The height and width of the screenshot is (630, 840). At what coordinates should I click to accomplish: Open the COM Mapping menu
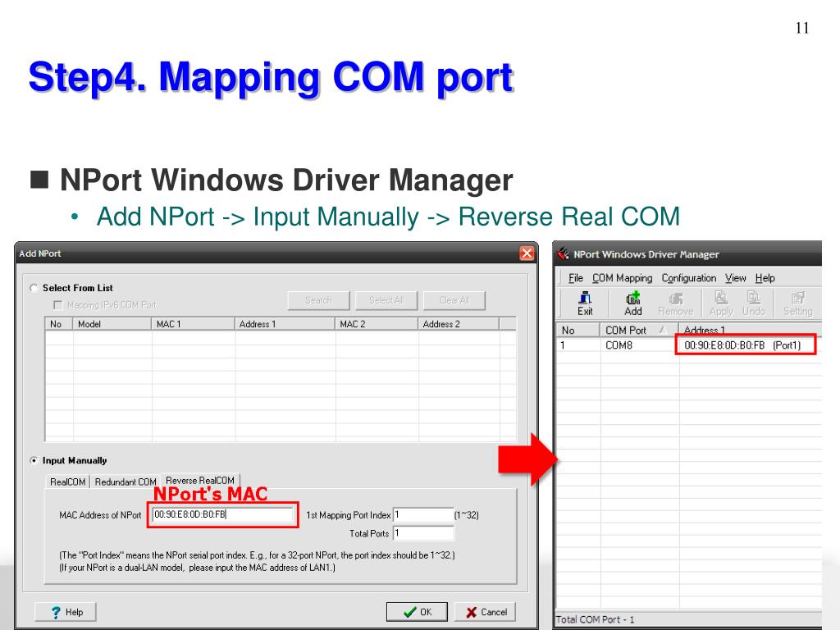(x=622, y=278)
